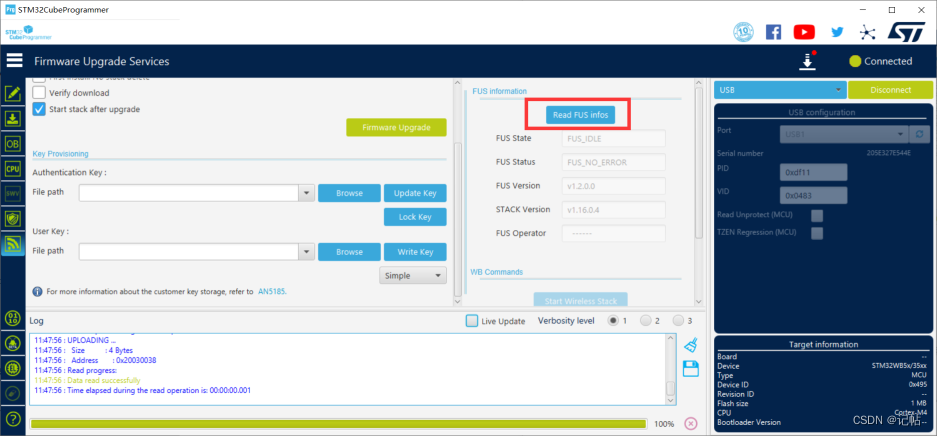
Task: Click FUS Version v1.2.0.0 field
Action: click(x=613, y=186)
